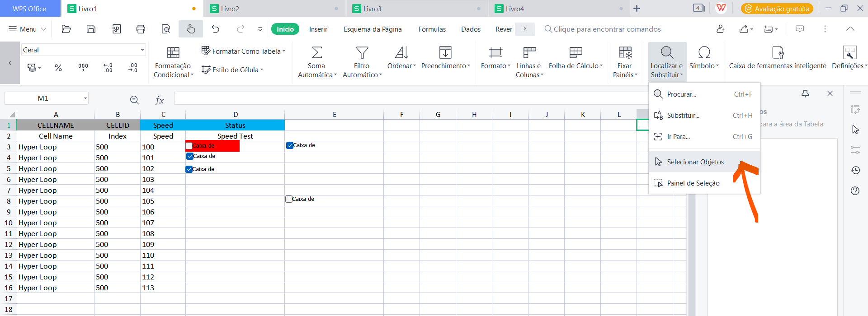Image resolution: width=868 pixels, height=316 pixels.
Task: Click the command search field
Action: click(607, 29)
